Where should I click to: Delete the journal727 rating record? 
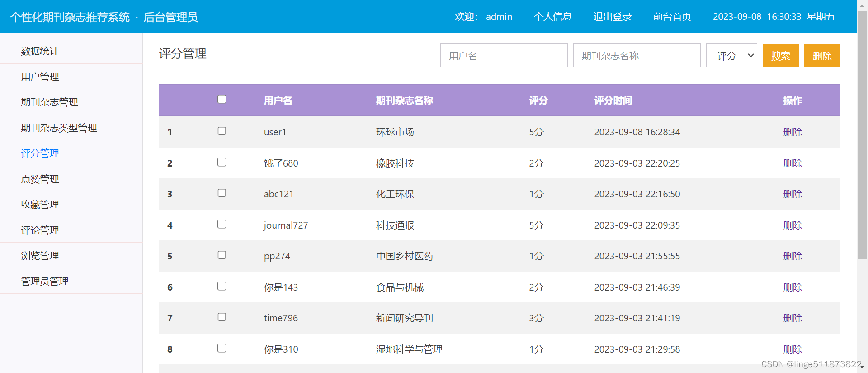point(793,225)
